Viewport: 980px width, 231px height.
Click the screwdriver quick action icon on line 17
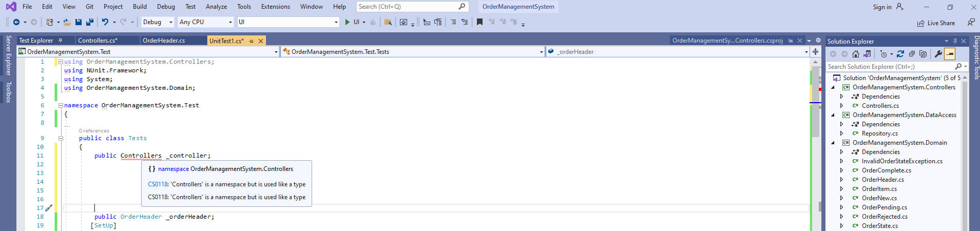coord(49,208)
